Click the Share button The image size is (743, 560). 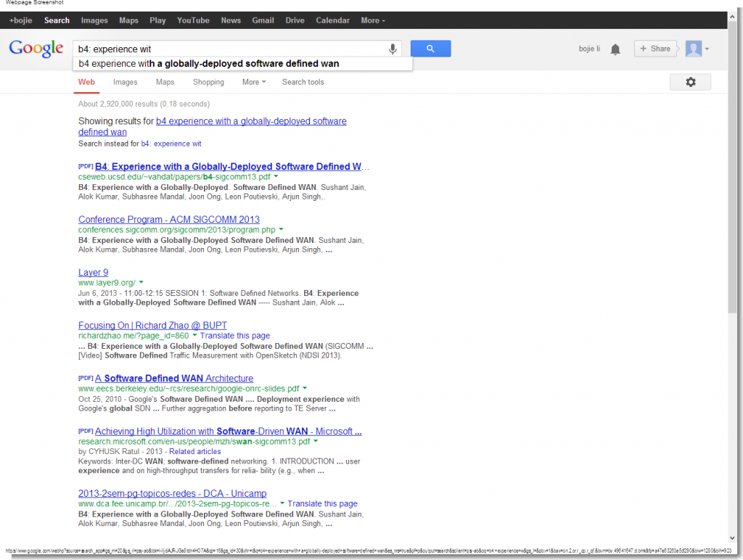pyautogui.click(x=655, y=49)
